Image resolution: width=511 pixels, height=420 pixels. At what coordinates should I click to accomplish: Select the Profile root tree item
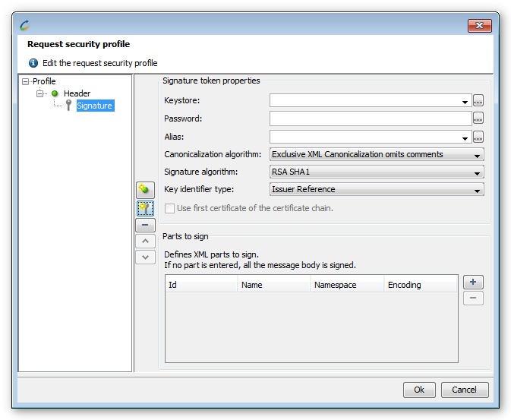click(x=44, y=81)
